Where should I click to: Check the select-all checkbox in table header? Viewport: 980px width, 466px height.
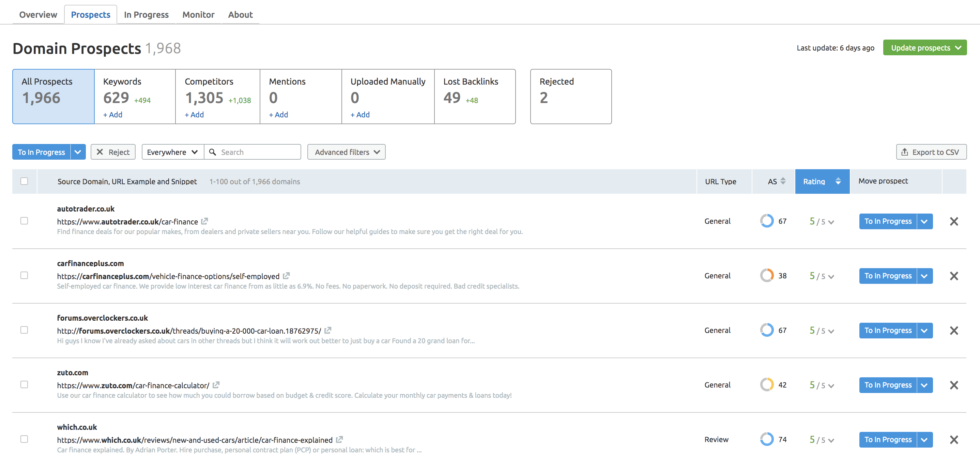coord(24,181)
